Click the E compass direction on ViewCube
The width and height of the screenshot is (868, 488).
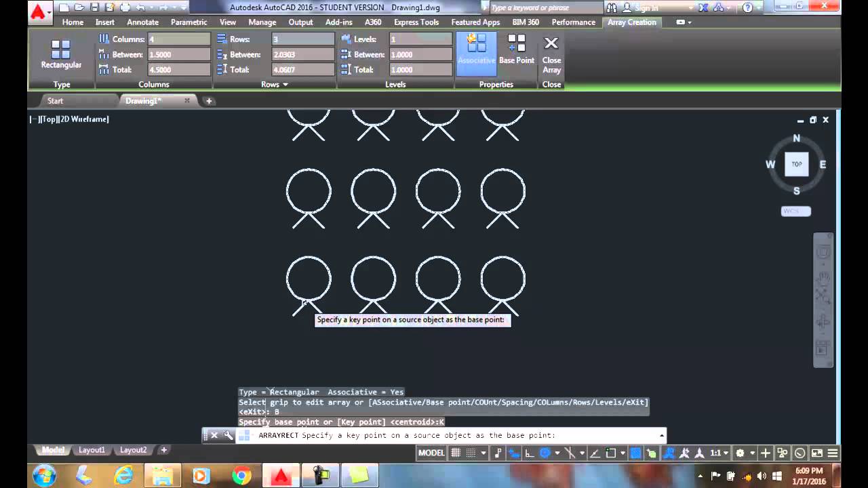pyautogui.click(x=823, y=165)
